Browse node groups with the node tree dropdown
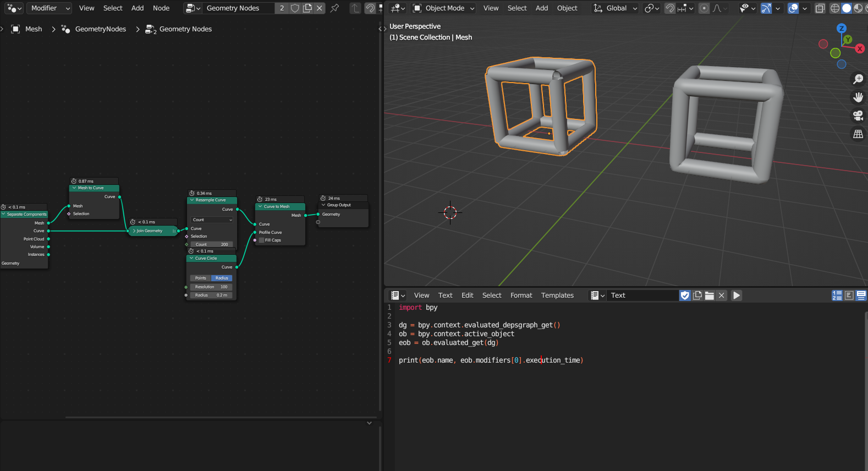Viewport: 868px width, 471px height. (x=193, y=8)
